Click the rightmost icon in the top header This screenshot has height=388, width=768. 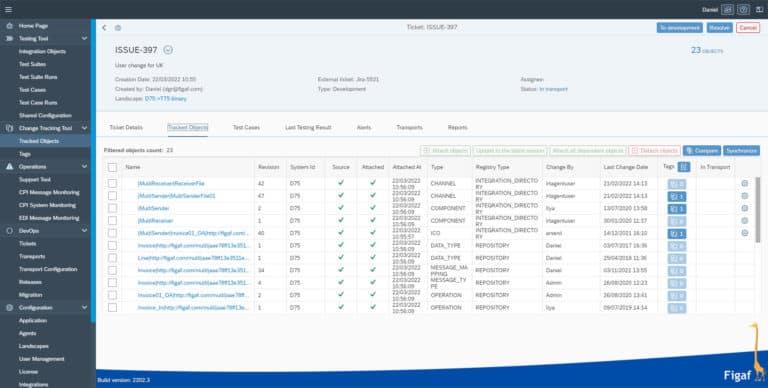click(759, 10)
